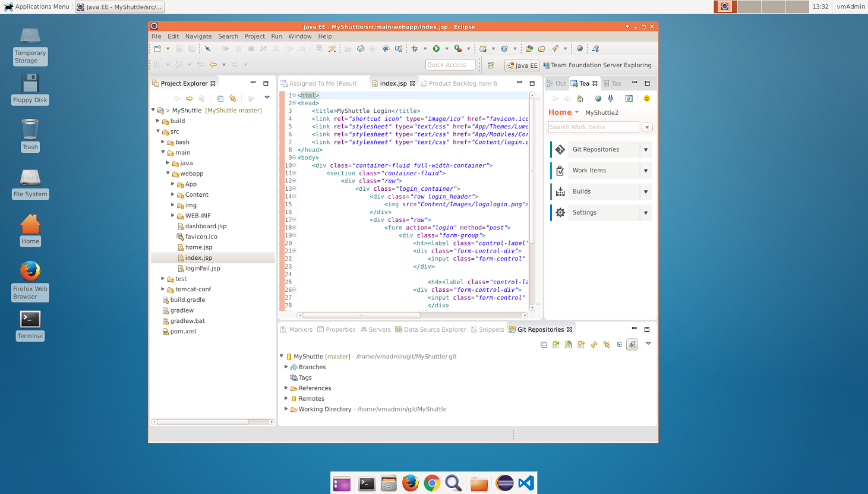This screenshot has height=494, width=868.
Task: Click Collapse All icon in Git Repositories view
Action: 544,345
